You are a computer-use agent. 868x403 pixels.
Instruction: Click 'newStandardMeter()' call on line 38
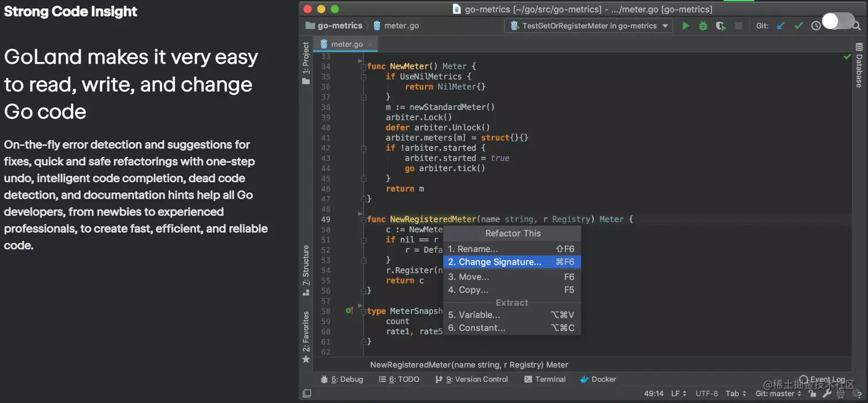(452, 107)
